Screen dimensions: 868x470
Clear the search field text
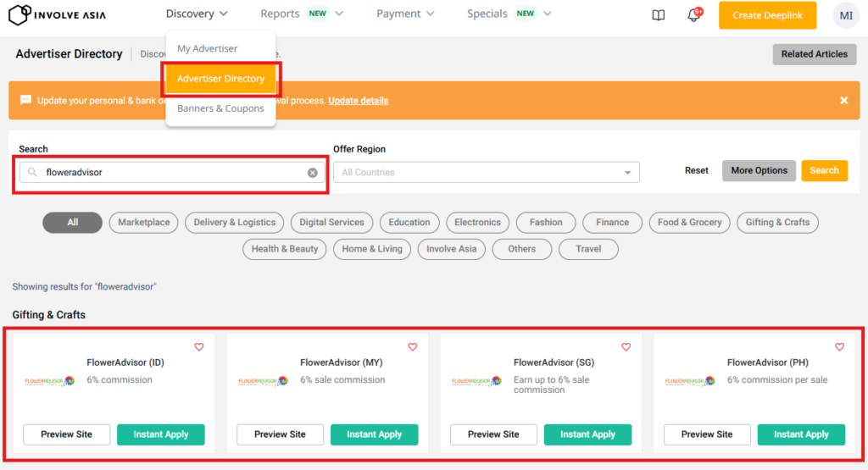(312, 173)
